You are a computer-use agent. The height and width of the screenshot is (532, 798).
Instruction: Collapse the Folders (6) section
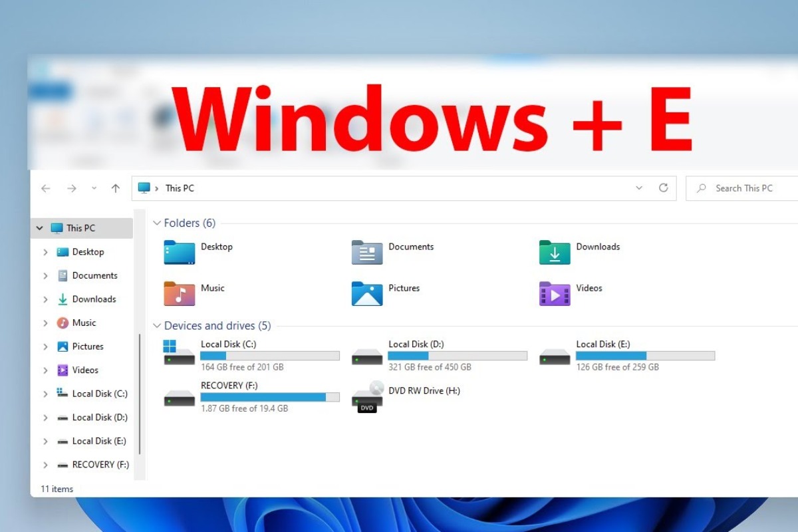(157, 223)
